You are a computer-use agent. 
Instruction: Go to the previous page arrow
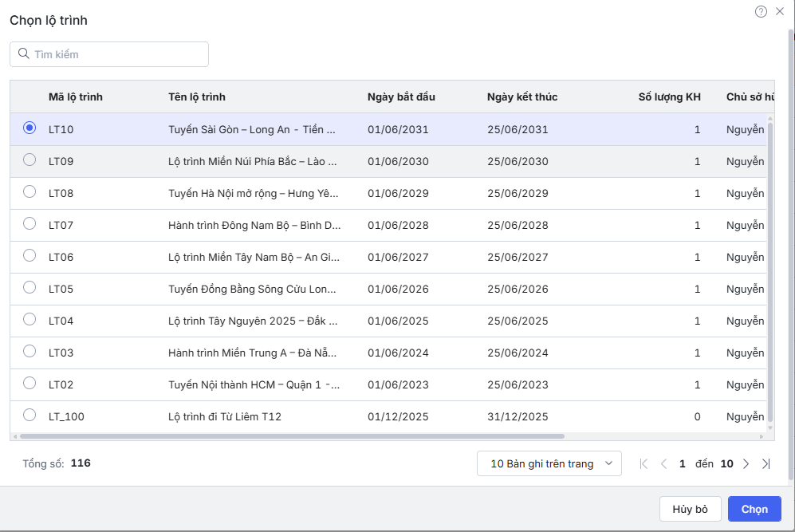coord(663,463)
